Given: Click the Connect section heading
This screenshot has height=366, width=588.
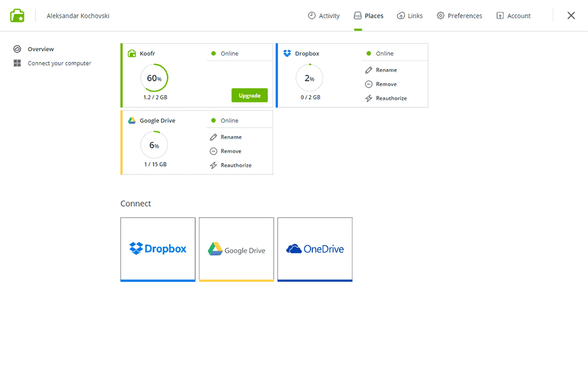Looking at the screenshot, I should tap(135, 204).
